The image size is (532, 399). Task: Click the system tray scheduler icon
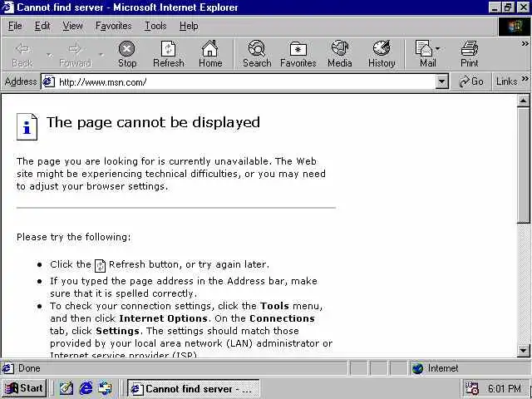tap(472, 388)
